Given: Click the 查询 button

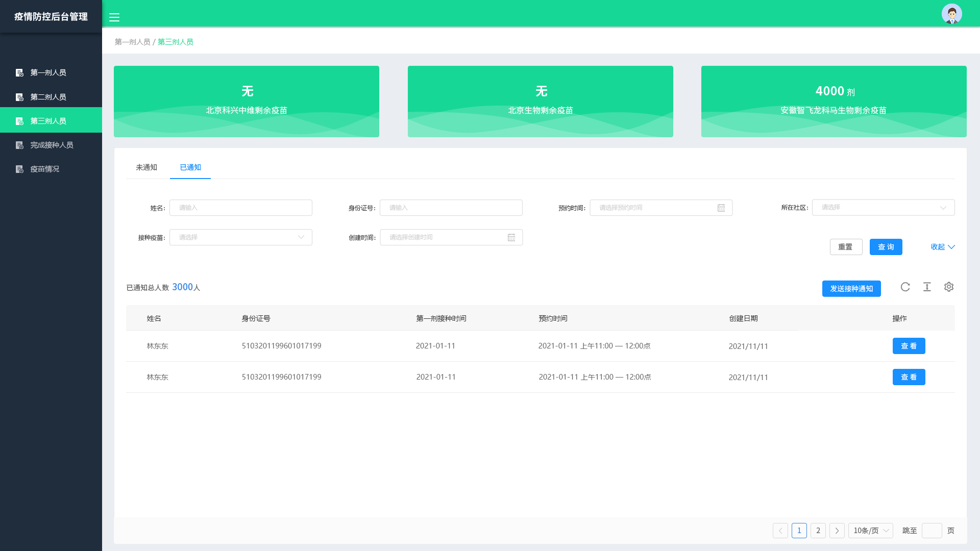Looking at the screenshot, I should (886, 247).
